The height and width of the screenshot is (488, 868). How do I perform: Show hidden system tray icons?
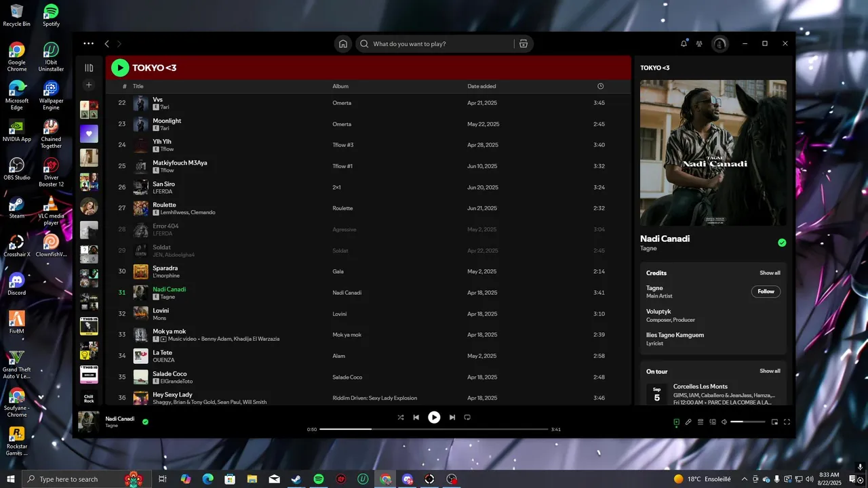coord(745,479)
